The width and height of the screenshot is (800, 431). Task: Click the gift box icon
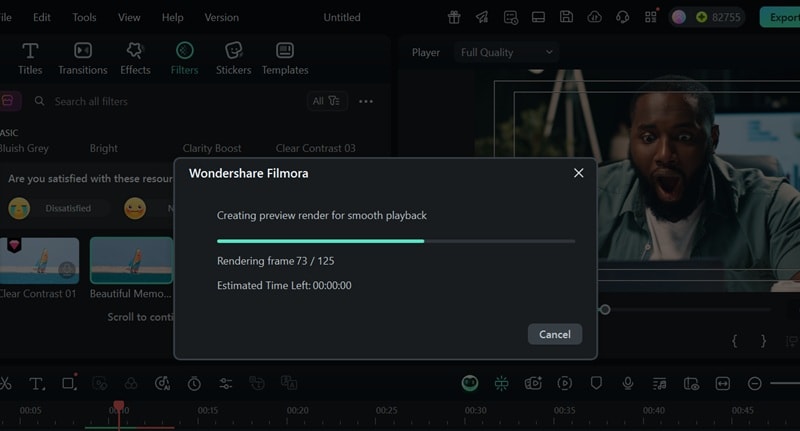coord(454,17)
